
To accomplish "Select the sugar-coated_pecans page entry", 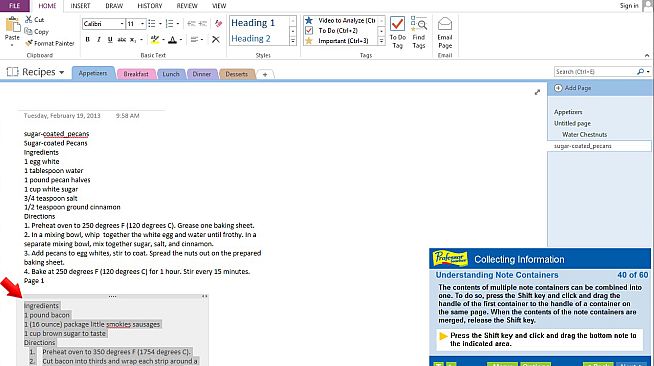I will [x=599, y=146].
